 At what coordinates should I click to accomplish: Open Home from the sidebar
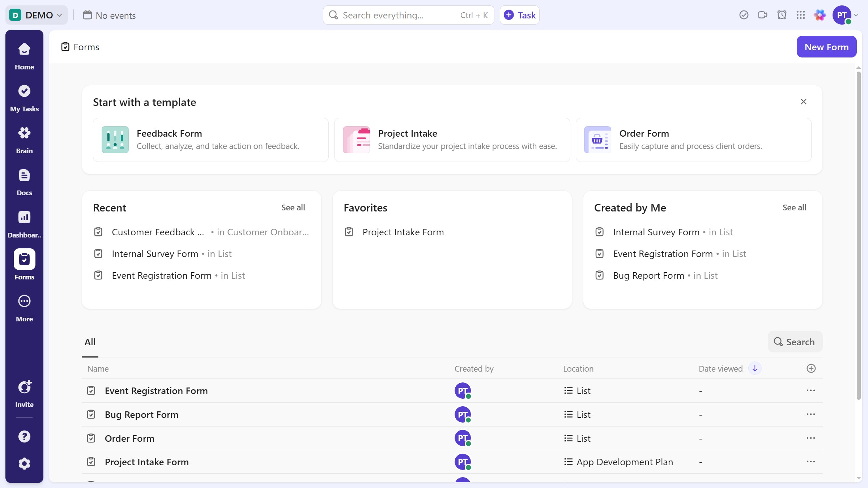coord(24,56)
